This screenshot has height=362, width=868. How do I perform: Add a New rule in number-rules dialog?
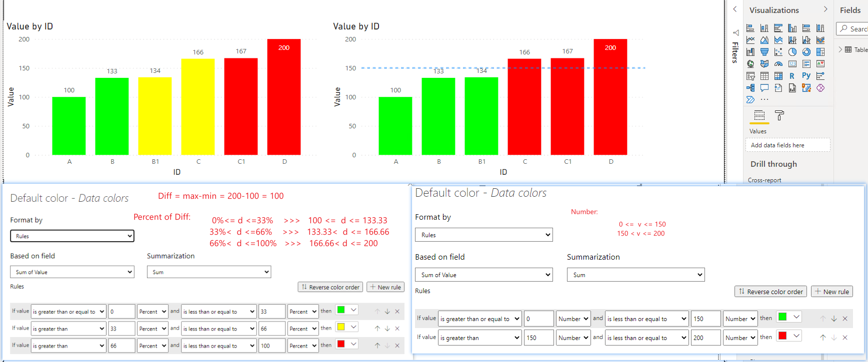(x=832, y=292)
